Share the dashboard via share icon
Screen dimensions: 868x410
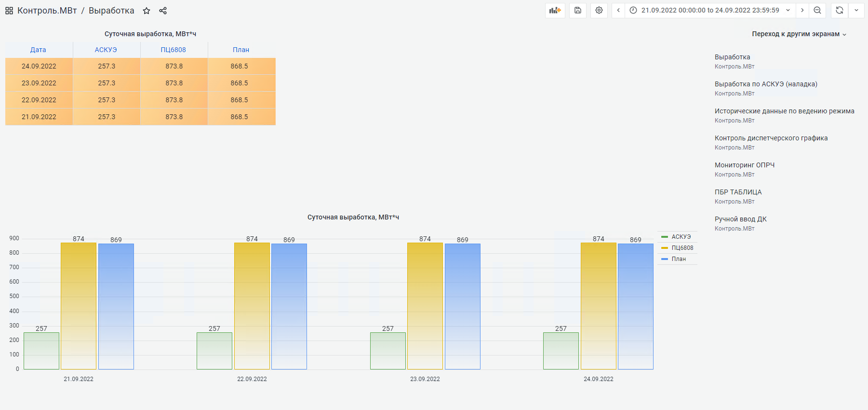[163, 11]
